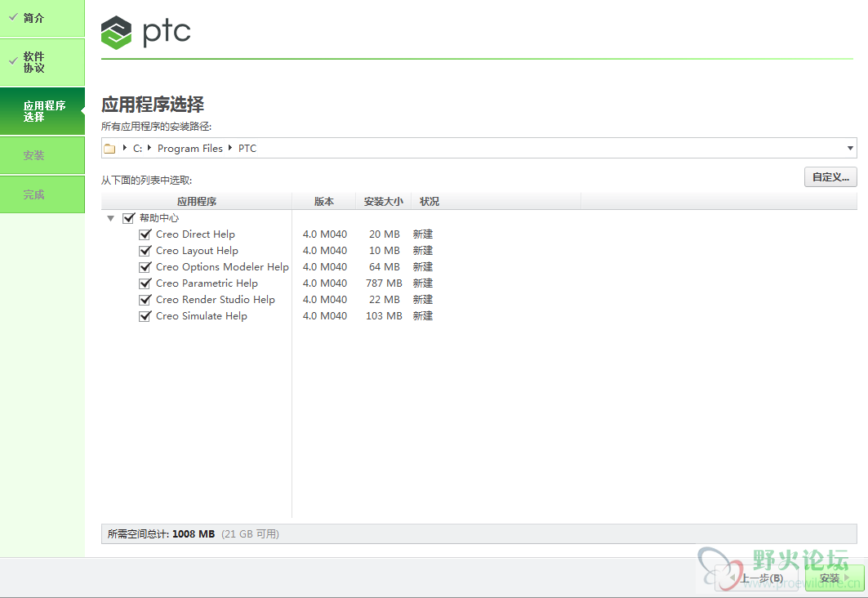
Task: Click the C: drive path segment
Action: 137,149
